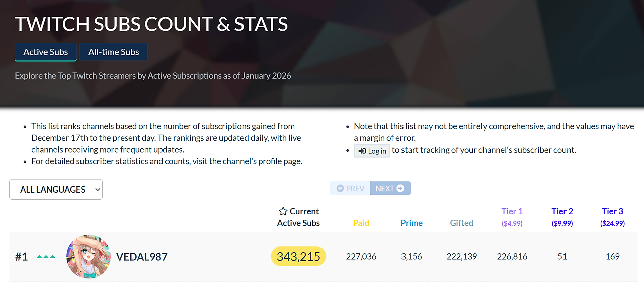Click the Tier 2 value 51
The width and height of the screenshot is (644, 282).
point(562,257)
